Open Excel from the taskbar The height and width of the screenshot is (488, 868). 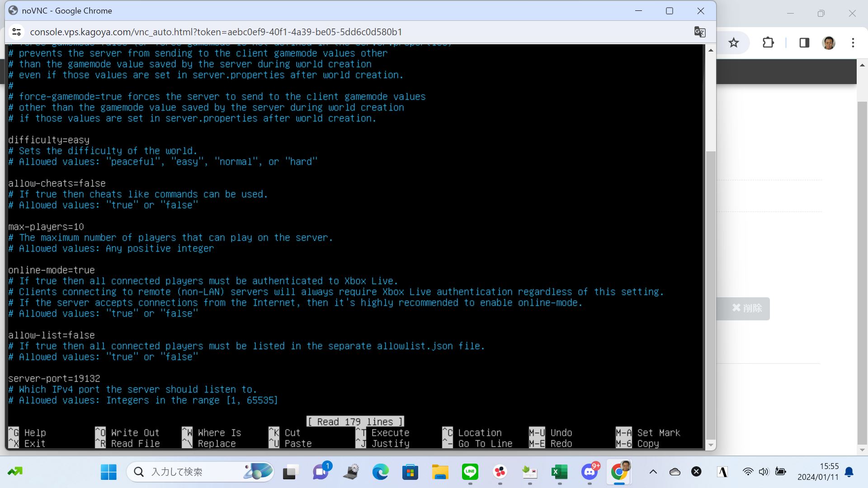[x=559, y=472]
